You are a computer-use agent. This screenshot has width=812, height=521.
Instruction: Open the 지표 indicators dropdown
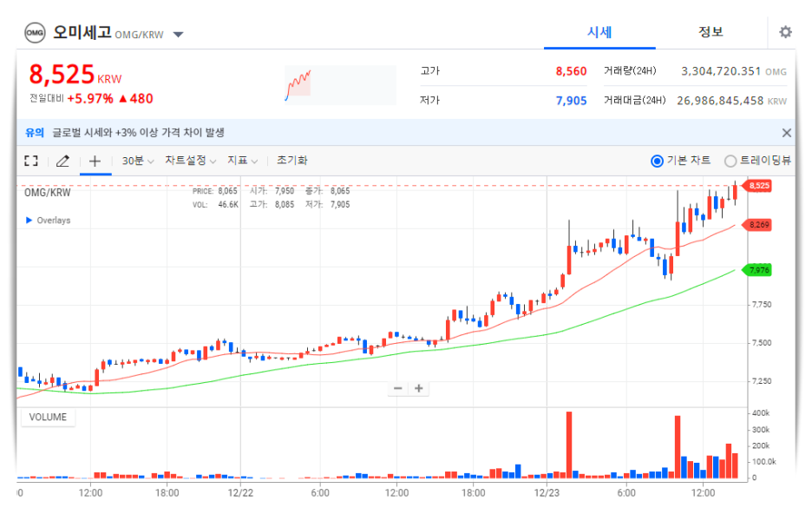(x=242, y=161)
